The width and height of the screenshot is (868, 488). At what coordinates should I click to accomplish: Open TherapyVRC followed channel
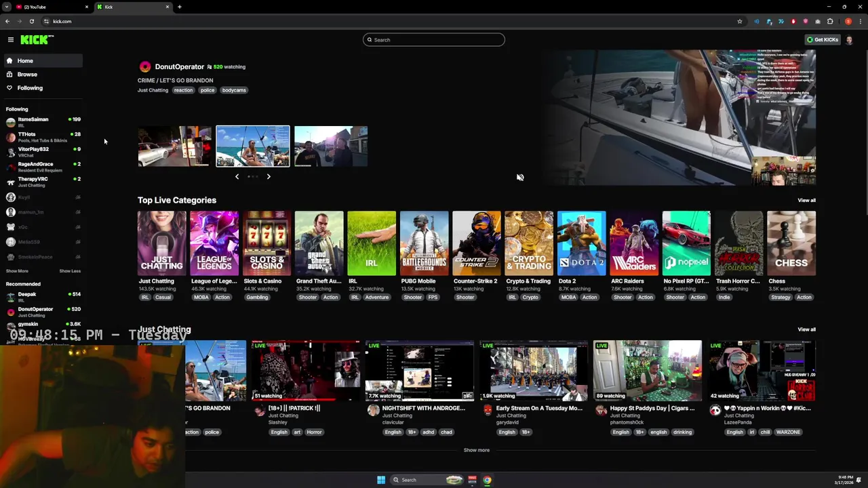pos(43,182)
